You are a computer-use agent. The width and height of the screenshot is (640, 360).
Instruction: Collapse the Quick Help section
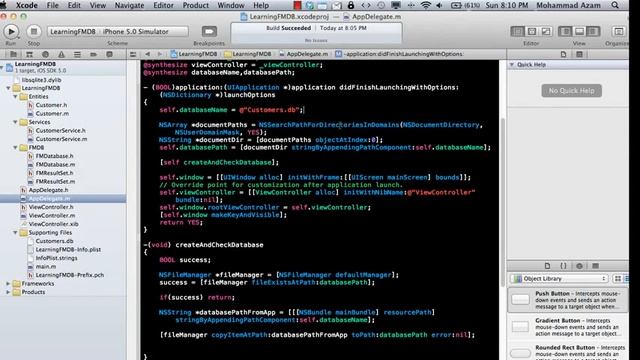pos(512,64)
